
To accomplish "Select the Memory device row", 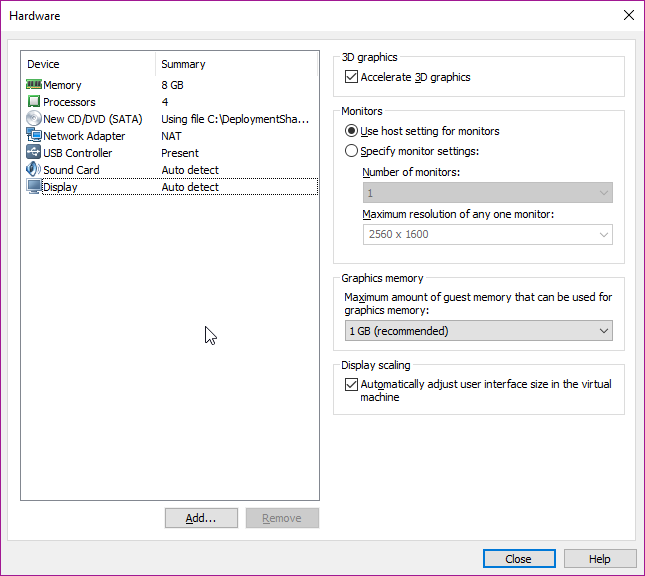I will [171, 85].
